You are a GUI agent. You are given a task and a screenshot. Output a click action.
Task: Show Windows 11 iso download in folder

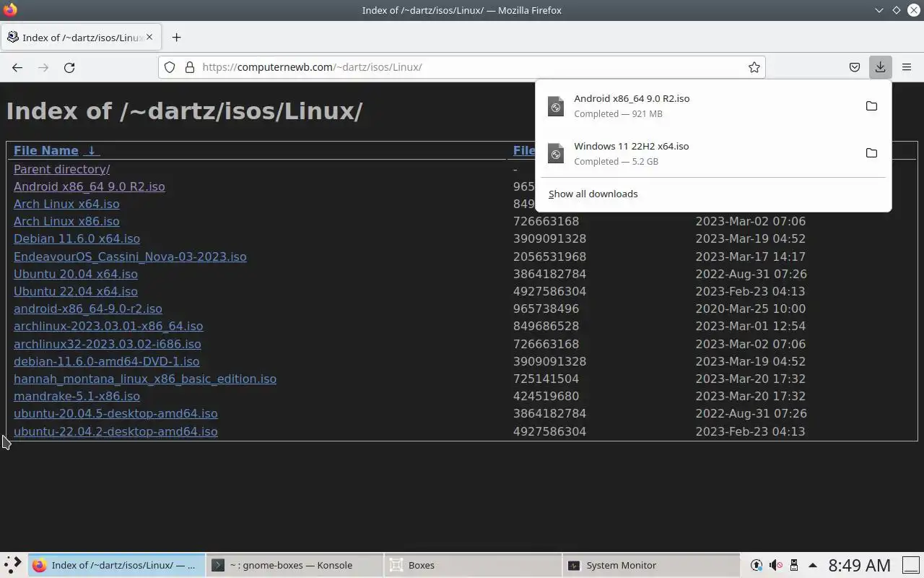tap(871, 153)
